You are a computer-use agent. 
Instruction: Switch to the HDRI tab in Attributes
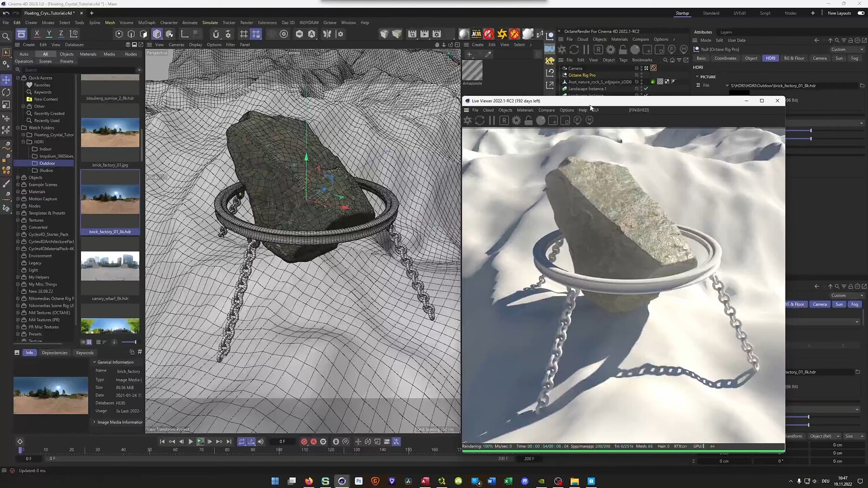[x=770, y=58]
